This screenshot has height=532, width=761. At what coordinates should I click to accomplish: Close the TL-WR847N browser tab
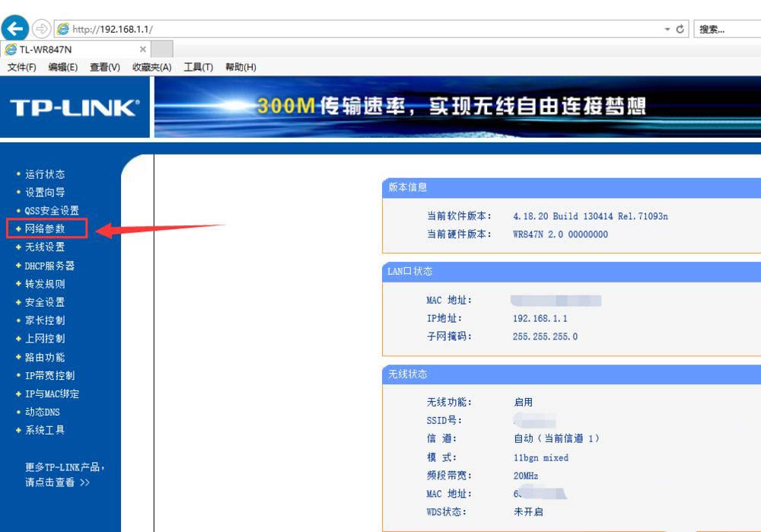click(143, 49)
